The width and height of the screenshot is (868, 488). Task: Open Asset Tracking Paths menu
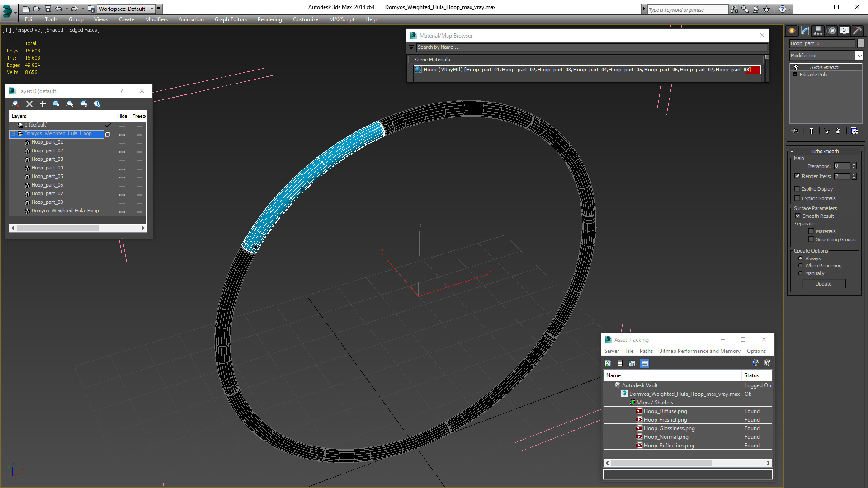point(646,351)
